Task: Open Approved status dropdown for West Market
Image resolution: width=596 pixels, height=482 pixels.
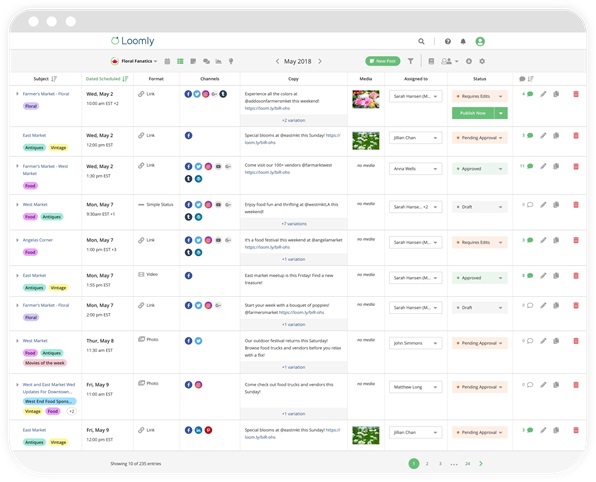Action: pos(480,168)
